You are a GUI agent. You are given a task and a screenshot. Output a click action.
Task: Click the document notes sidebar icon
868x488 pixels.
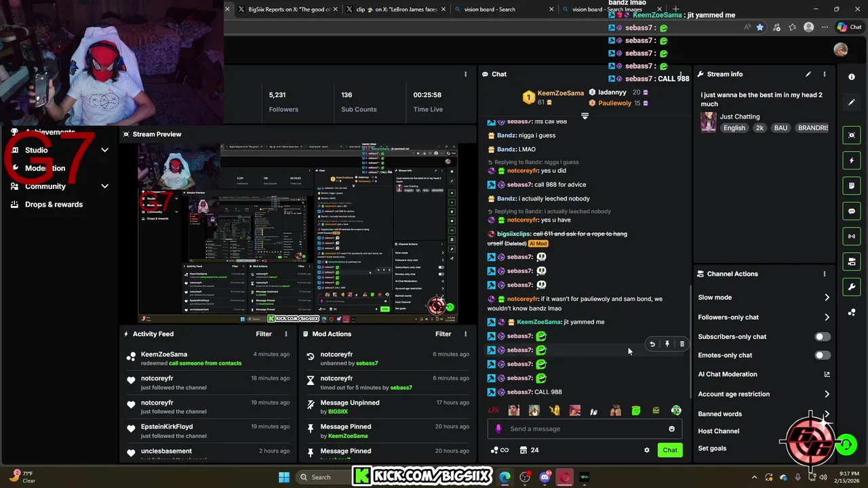852,186
